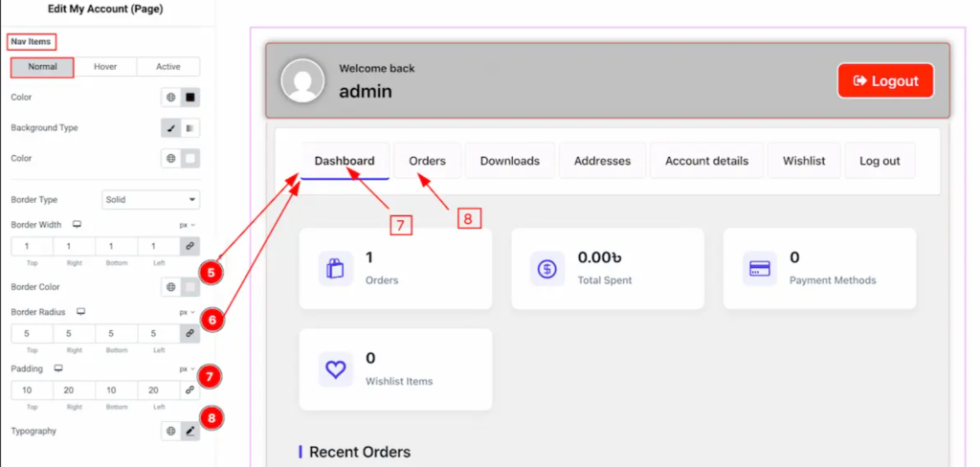
Task: Click Border Radius Left input field
Action: pyautogui.click(x=159, y=334)
